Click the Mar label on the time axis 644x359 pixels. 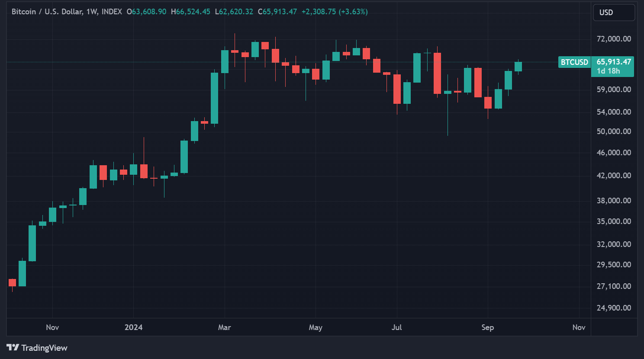pyautogui.click(x=224, y=327)
